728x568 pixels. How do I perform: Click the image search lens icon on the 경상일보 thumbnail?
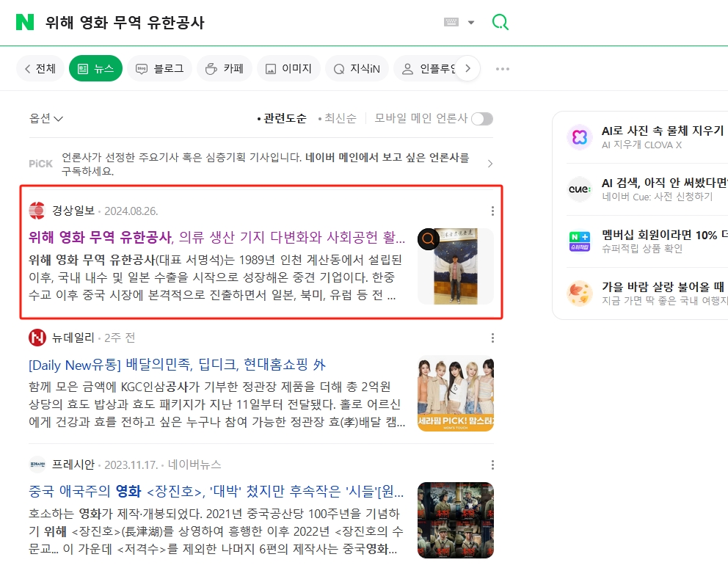tap(428, 239)
